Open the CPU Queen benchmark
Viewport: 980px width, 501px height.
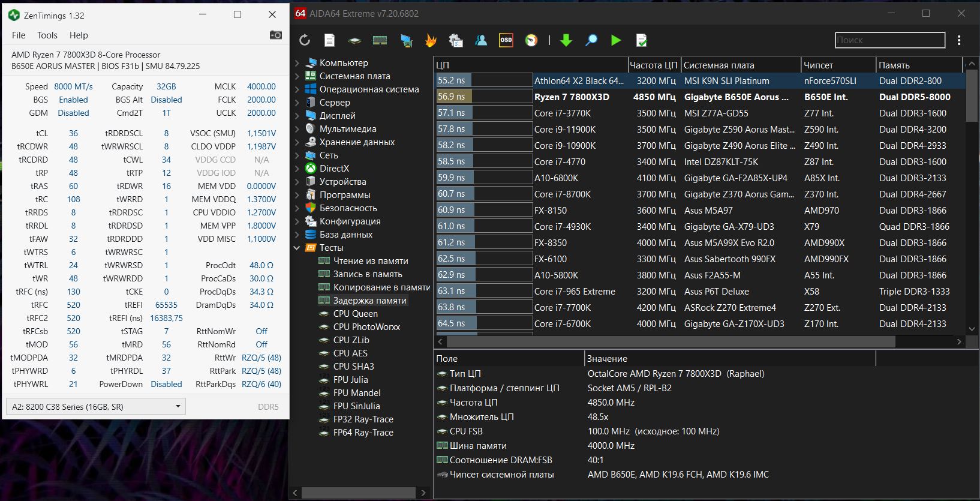pos(356,313)
